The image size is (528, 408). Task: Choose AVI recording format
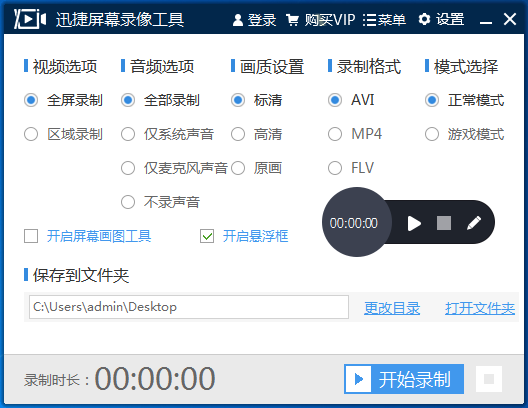(351, 100)
